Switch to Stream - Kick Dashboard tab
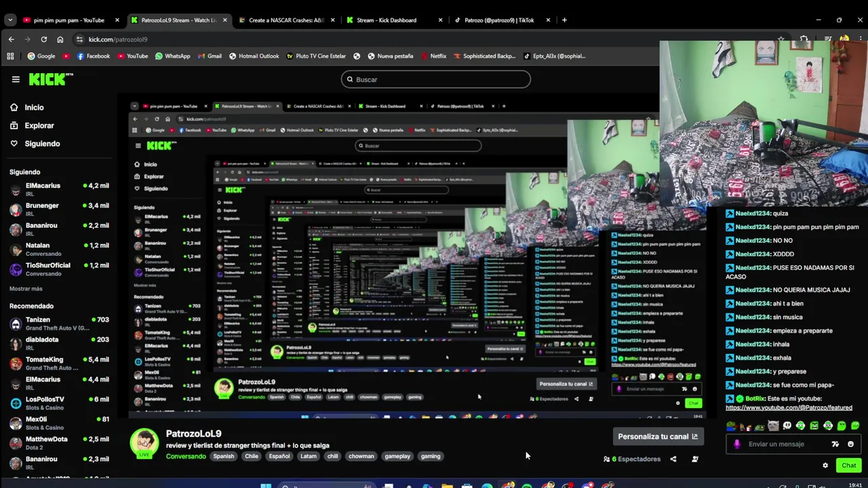Screen dimensions: 868x488 tap(393, 20)
